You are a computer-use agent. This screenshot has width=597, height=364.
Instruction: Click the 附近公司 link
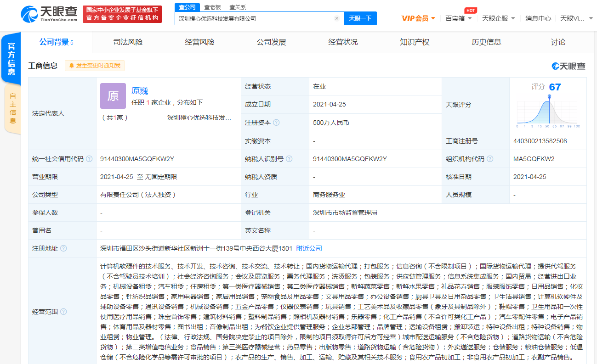[309, 248]
